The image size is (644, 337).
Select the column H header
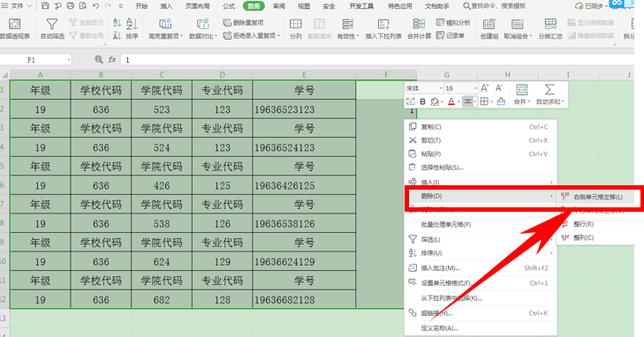point(507,75)
